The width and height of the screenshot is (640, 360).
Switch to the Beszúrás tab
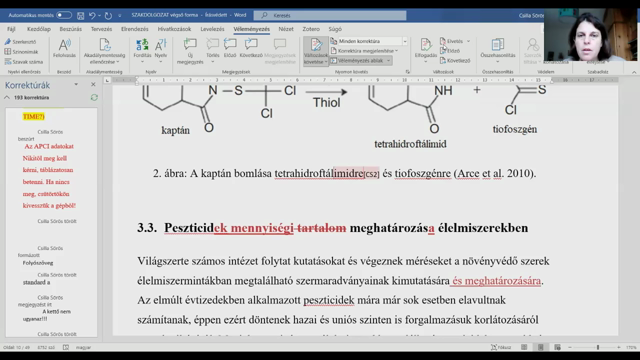[71, 29]
